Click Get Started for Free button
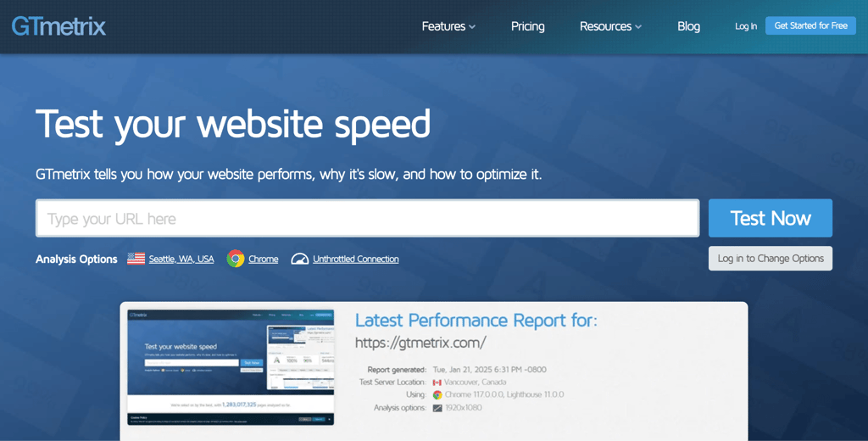 click(811, 25)
